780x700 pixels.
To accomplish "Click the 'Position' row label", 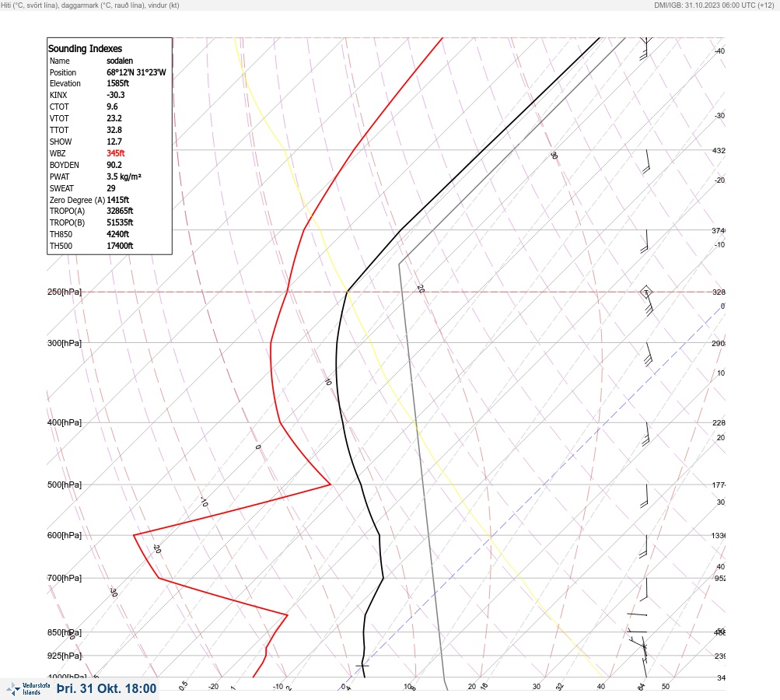I will pyautogui.click(x=63, y=72).
